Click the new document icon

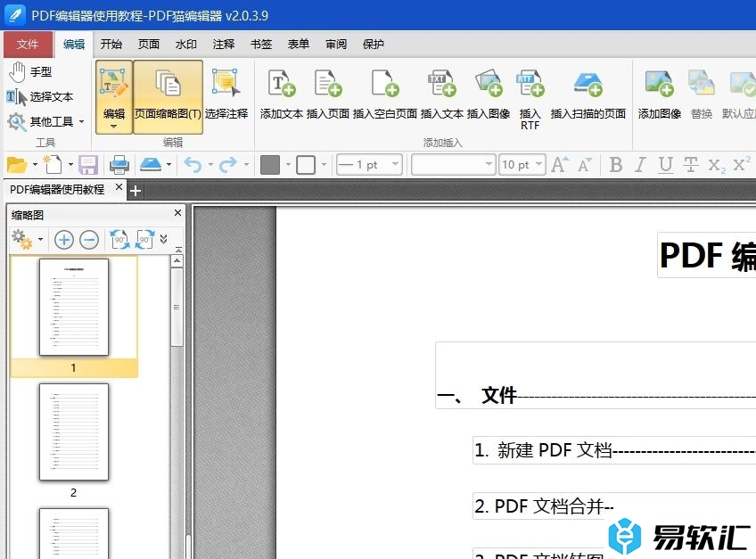(53, 165)
